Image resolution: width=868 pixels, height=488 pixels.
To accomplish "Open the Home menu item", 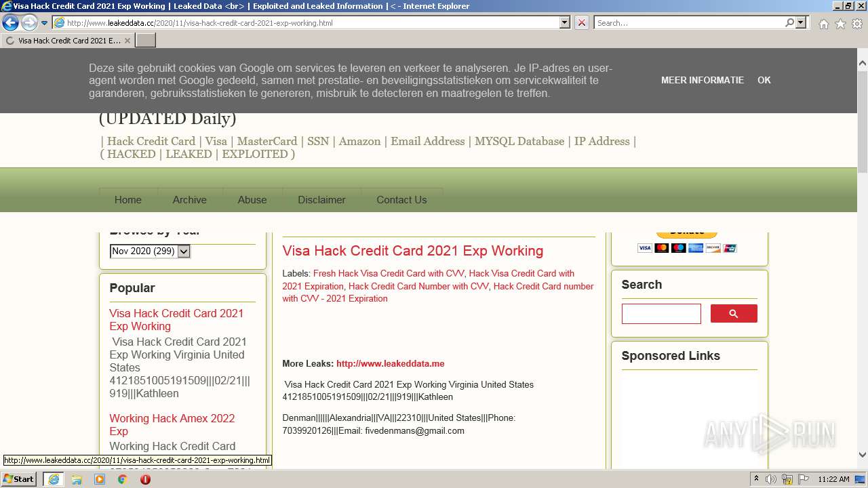I will pos(128,200).
